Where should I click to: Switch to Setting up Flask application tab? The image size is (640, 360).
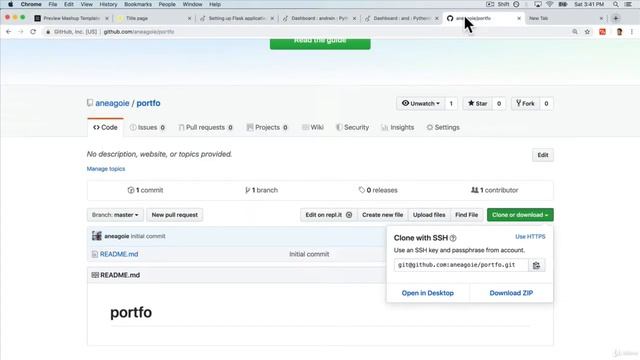237,18
